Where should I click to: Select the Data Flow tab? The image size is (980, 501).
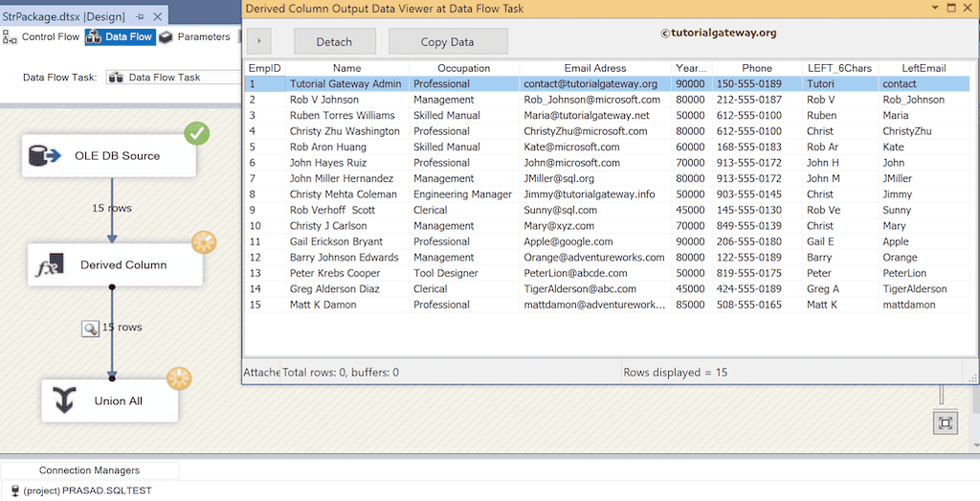tap(120, 37)
